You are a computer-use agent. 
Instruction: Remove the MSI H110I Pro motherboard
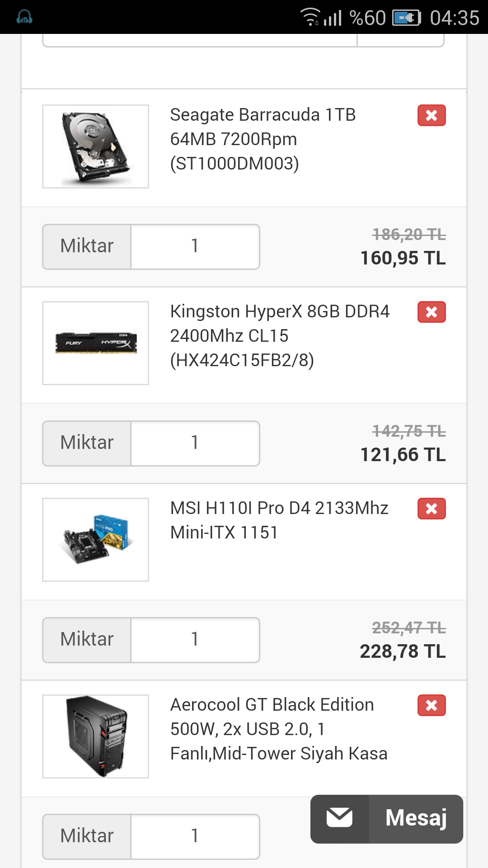tap(432, 508)
